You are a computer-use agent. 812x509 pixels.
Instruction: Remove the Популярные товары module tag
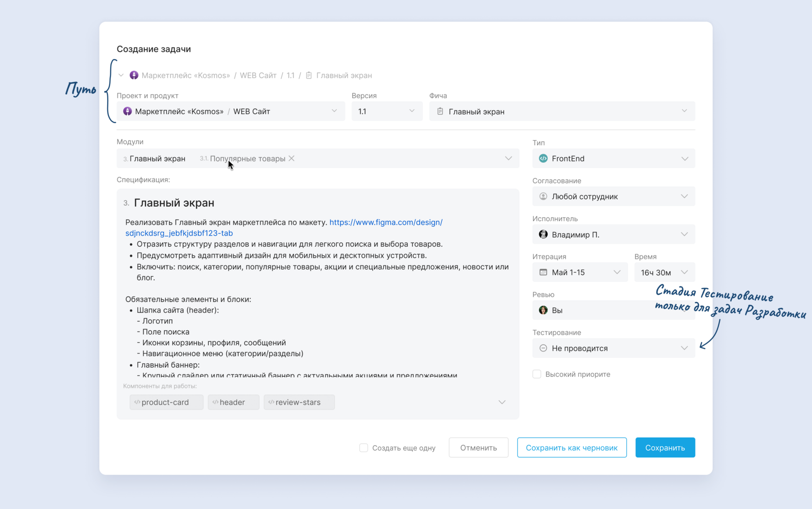(x=291, y=158)
